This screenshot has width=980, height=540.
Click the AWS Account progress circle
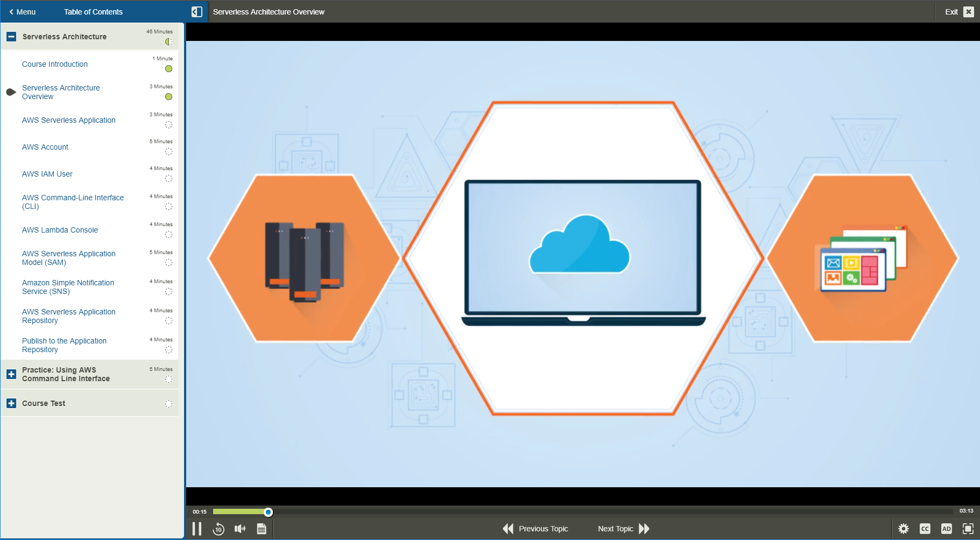(x=169, y=152)
